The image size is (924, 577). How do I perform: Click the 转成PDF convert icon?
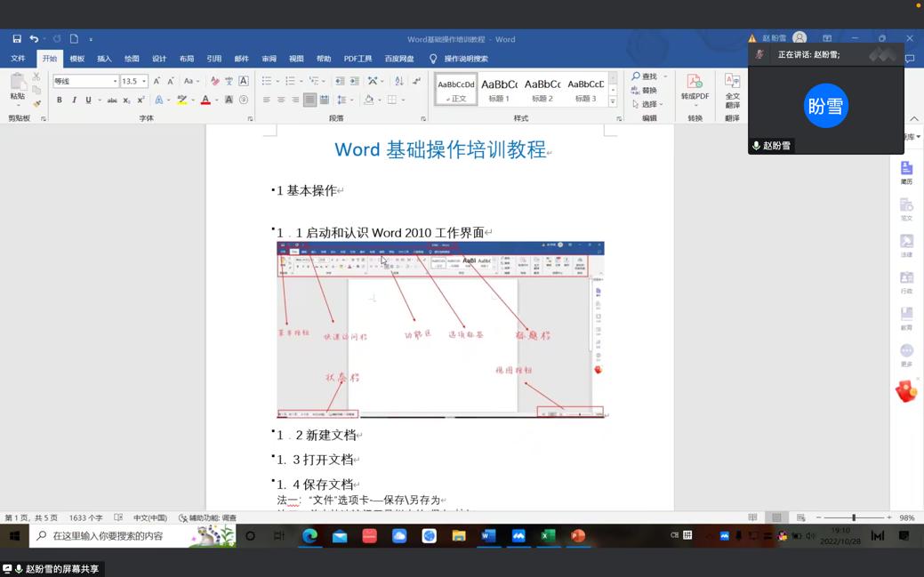pos(695,88)
